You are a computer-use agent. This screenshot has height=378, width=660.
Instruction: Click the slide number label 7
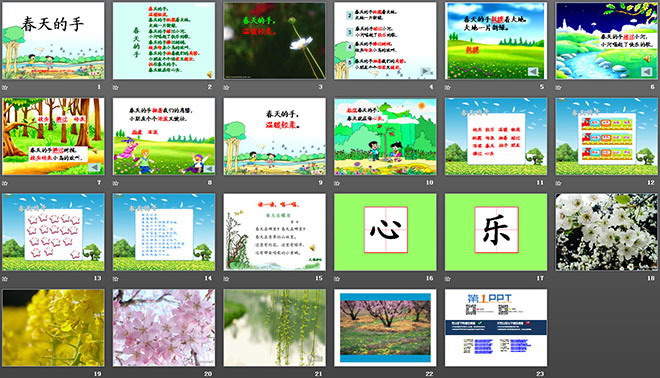pyautogui.click(x=99, y=183)
